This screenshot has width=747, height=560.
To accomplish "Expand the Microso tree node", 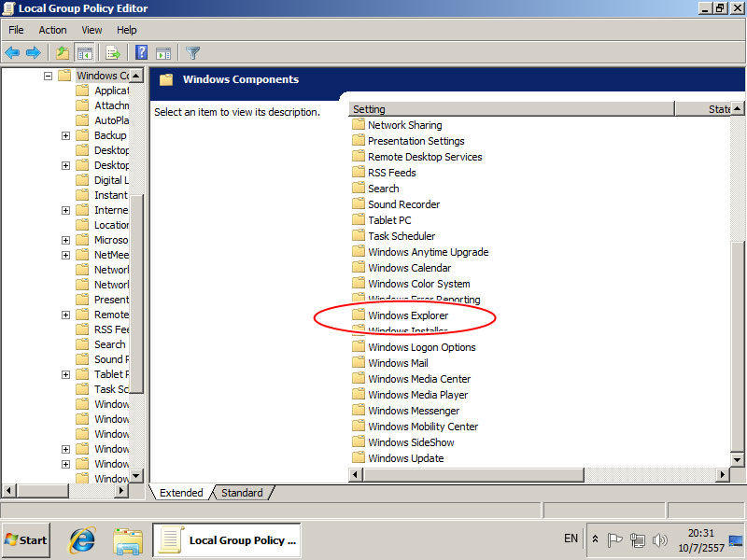I will (x=65, y=241).
